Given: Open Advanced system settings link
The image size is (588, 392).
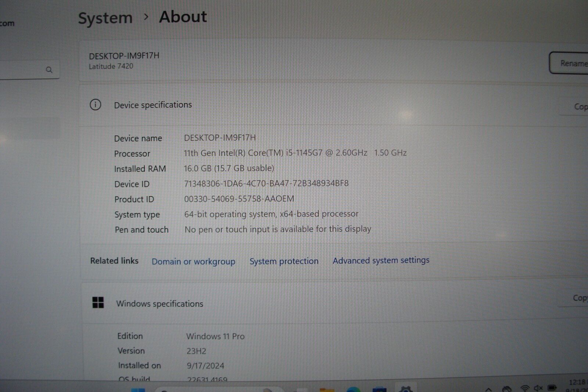Looking at the screenshot, I should point(381,260).
